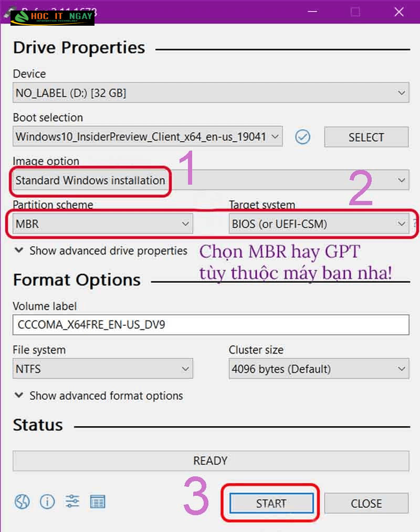Click the checksum checkmark icon

302,137
